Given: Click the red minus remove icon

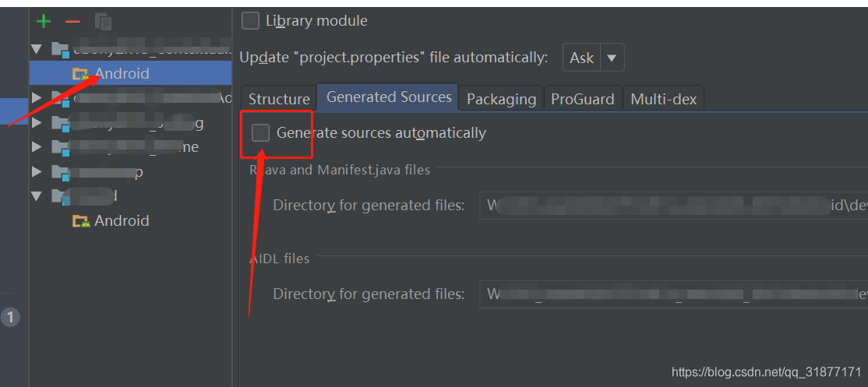Looking at the screenshot, I should point(72,22).
